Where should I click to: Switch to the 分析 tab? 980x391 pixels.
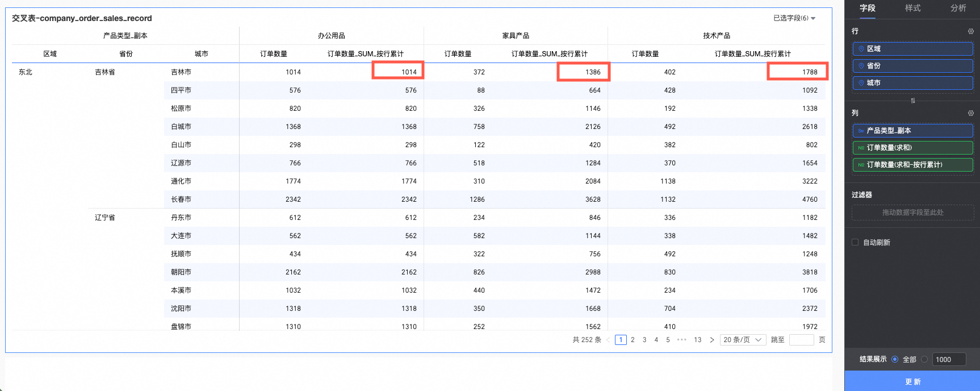(958, 8)
